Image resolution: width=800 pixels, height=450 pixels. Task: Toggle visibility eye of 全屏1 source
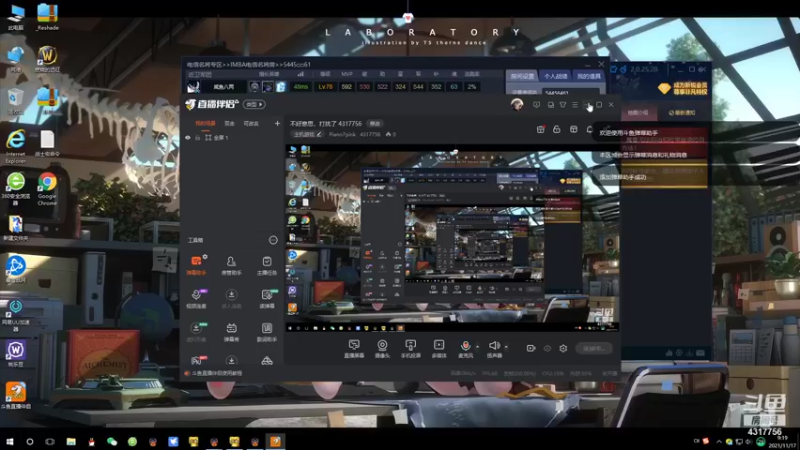coord(188,138)
